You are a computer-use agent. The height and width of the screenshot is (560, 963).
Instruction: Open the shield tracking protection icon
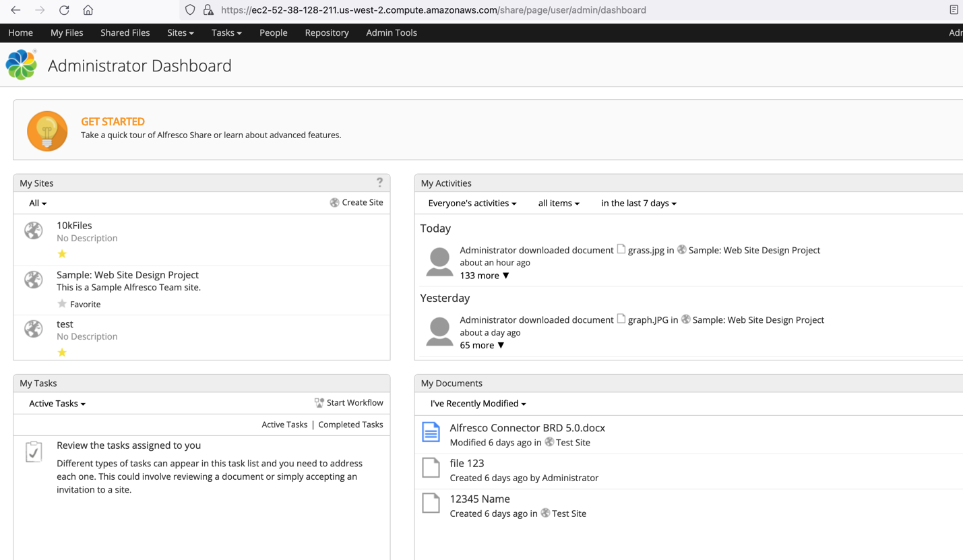190,10
